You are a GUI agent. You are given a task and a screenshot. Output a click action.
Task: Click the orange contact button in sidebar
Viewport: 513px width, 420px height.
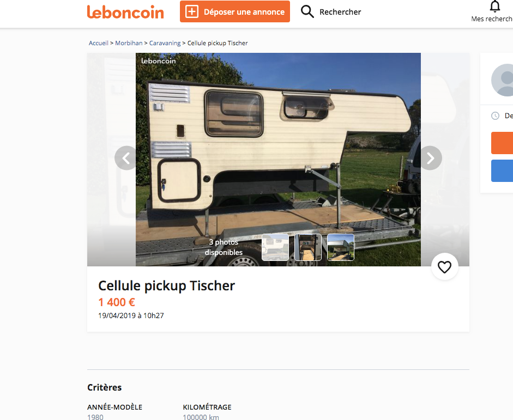pyautogui.click(x=502, y=143)
